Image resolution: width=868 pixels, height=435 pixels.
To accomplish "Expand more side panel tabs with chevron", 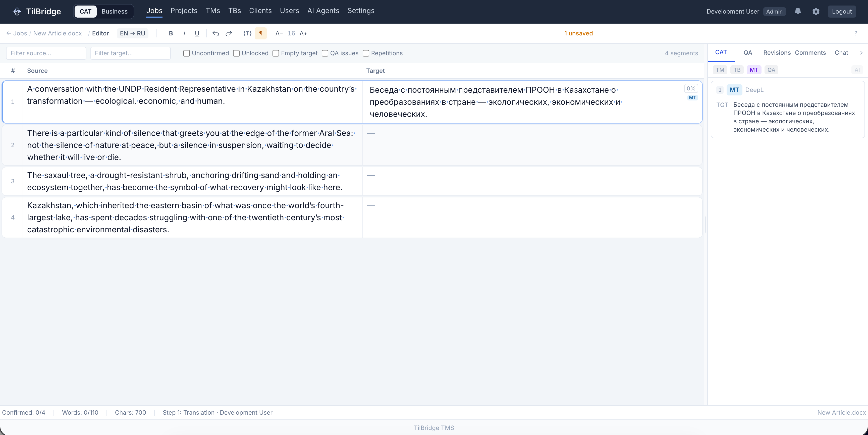I will coord(861,53).
